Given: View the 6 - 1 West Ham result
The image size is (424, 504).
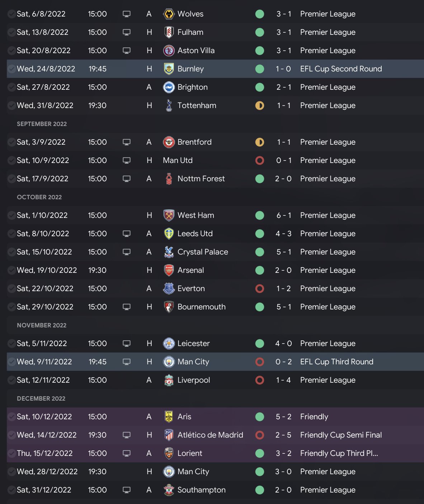Looking at the screenshot, I should point(283,215).
